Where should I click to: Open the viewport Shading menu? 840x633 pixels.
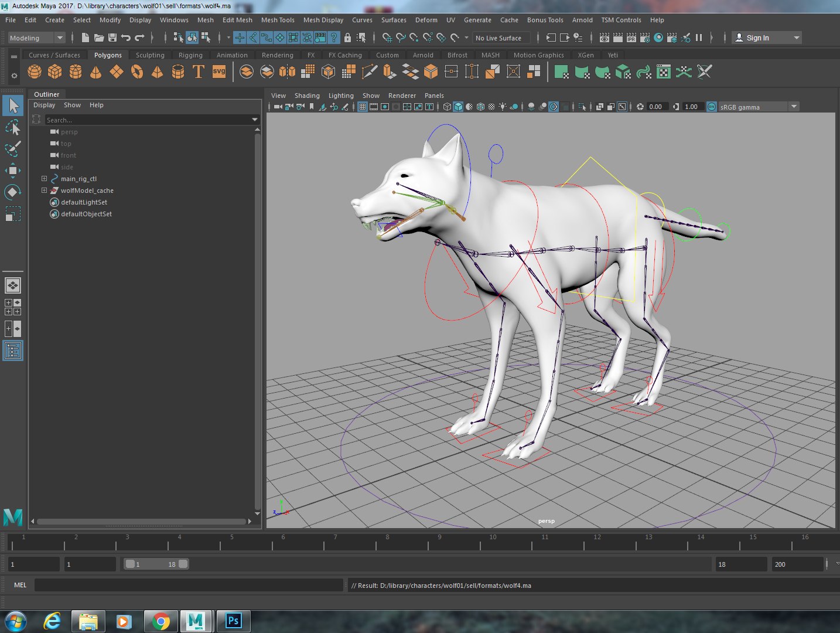[307, 96]
